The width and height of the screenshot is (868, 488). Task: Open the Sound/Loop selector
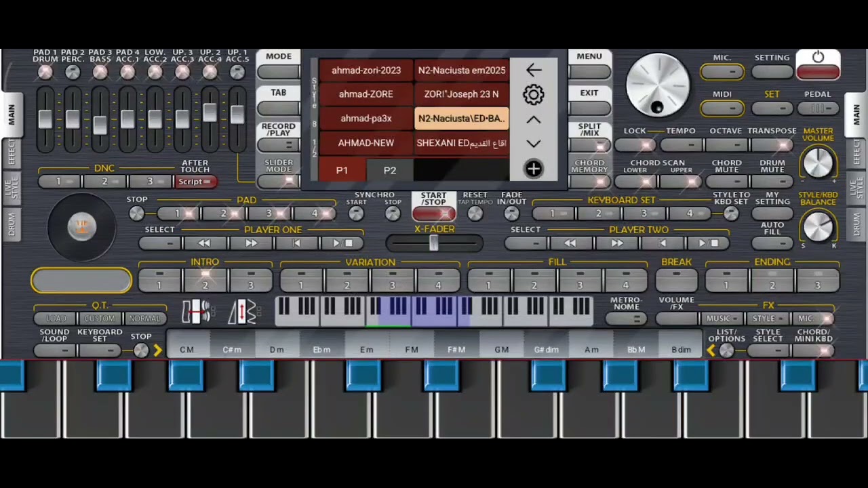[54, 350]
